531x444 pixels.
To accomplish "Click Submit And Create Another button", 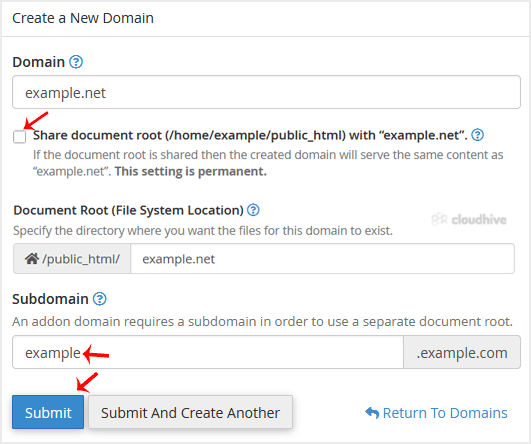I will coord(190,412).
